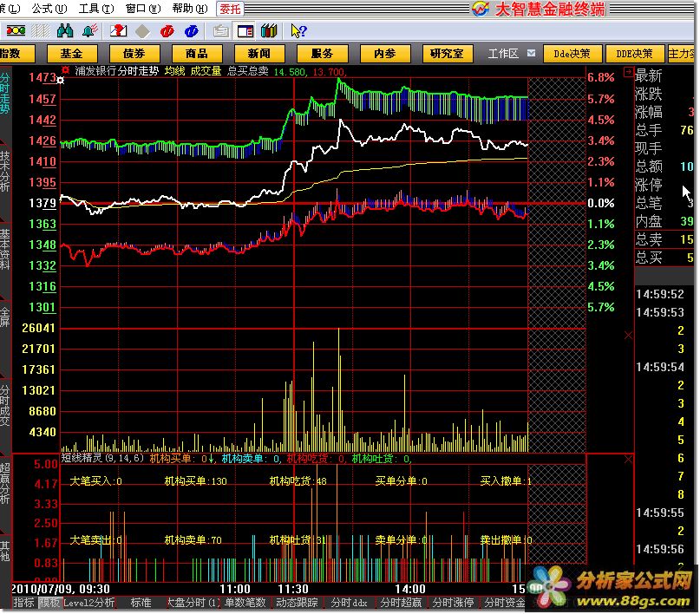Viewport: 700px width, 614px height.
Task: Click the blue info circle icon
Action: (x=191, y=31)
